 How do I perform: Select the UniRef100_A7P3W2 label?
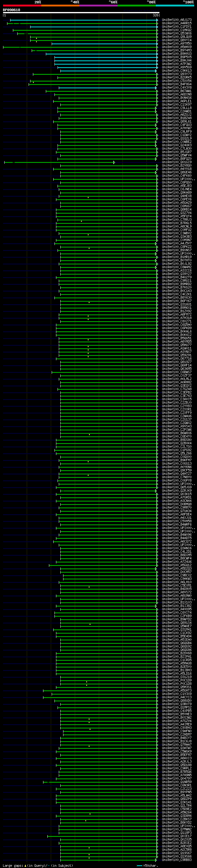(x=176, y=64)
